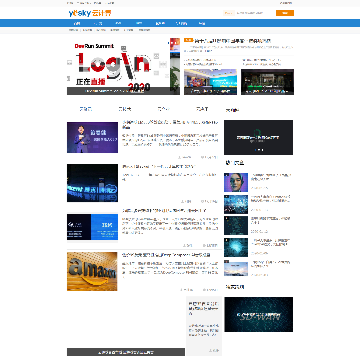Open the speaker-on-purple-stage article thumbnail
The image size is (360, 360).
point(92,137)
